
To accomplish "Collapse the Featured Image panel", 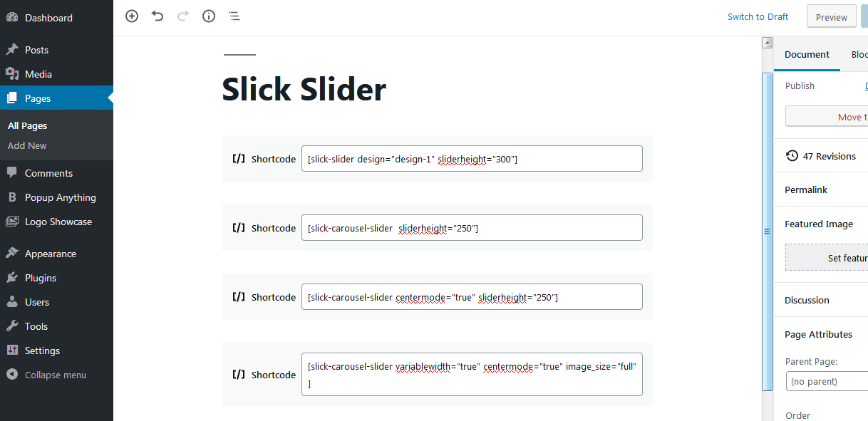I will point(820,224).
